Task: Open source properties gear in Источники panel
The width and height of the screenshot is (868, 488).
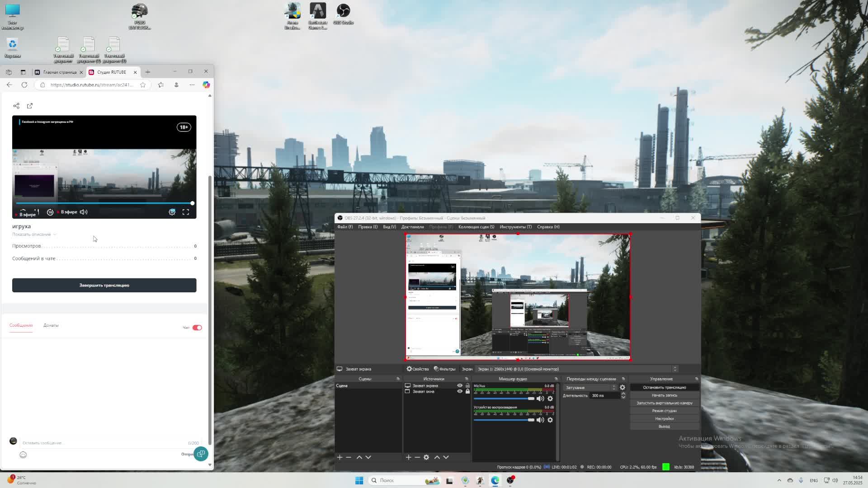Action: pyautogui.click(x=426, y=457)
